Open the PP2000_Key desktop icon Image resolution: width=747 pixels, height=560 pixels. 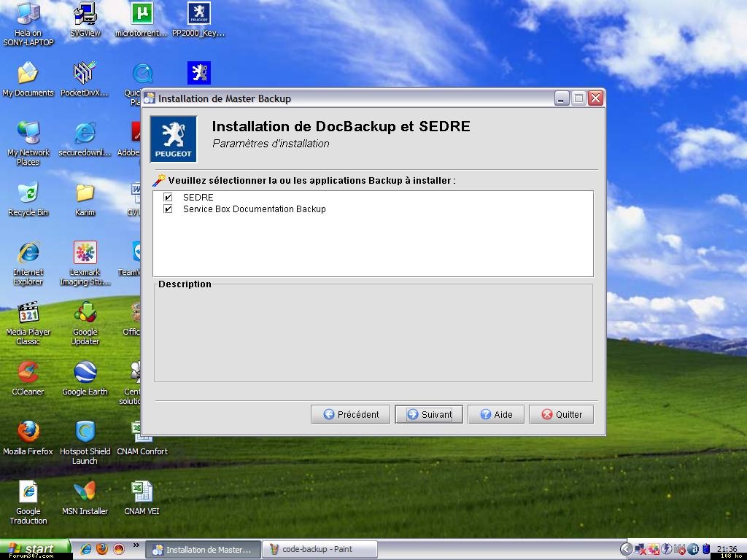pyautogui.click(x=198, y=20)
